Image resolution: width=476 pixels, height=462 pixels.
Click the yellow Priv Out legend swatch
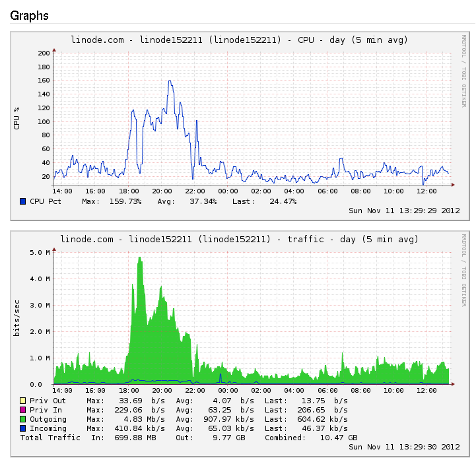23,401
